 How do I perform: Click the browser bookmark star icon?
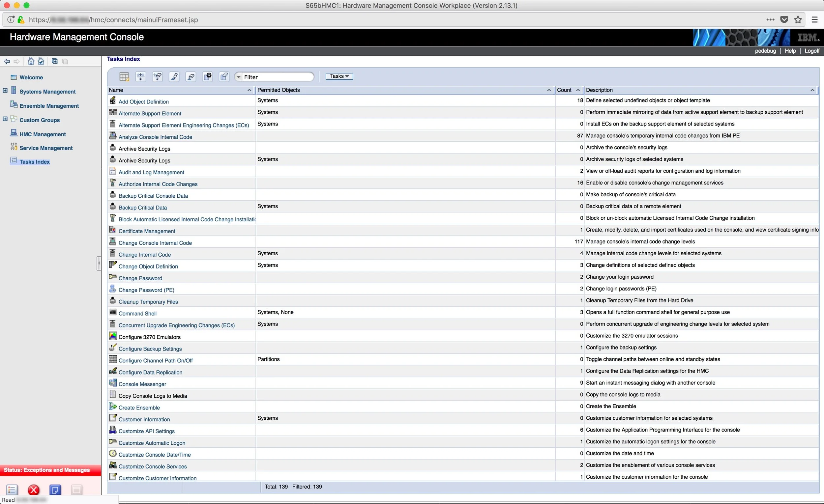[798, 20]
